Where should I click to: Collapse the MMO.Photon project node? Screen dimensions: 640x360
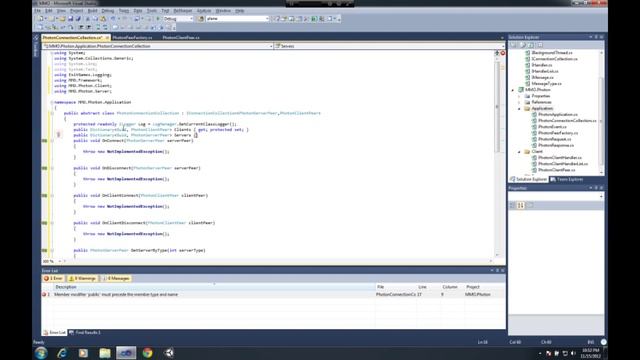(513, 90)
